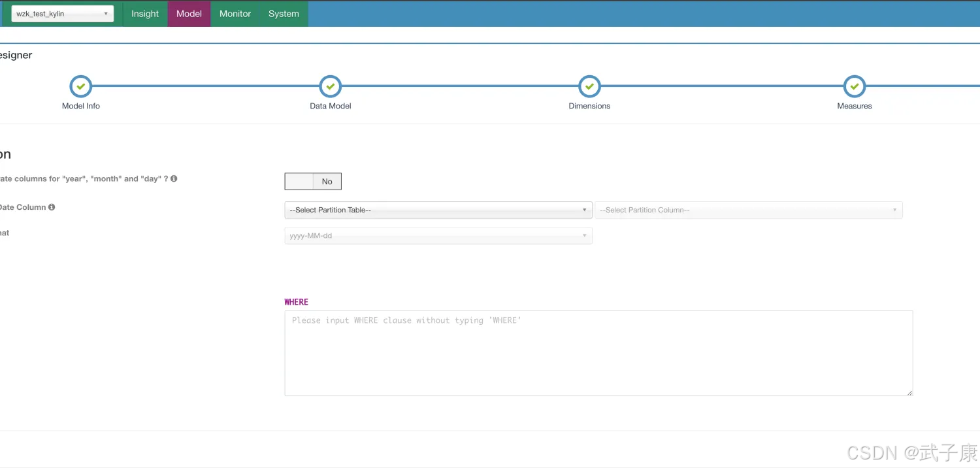Click the Model Info step checkmark circle
The height and width of the screenshot is (470, 980).
click(81, 86)
